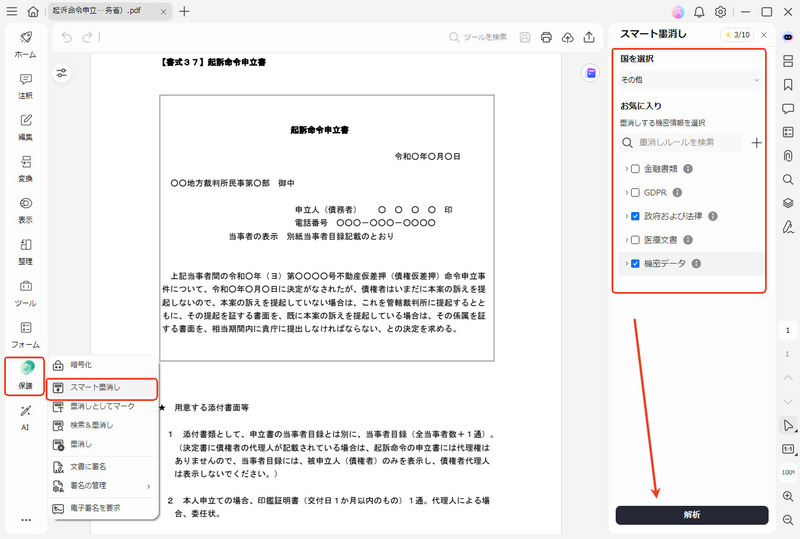This screenshot has height=539, width=800.
Task: Click the 墨消しルールを検索 search field
Action: (685, 143)
